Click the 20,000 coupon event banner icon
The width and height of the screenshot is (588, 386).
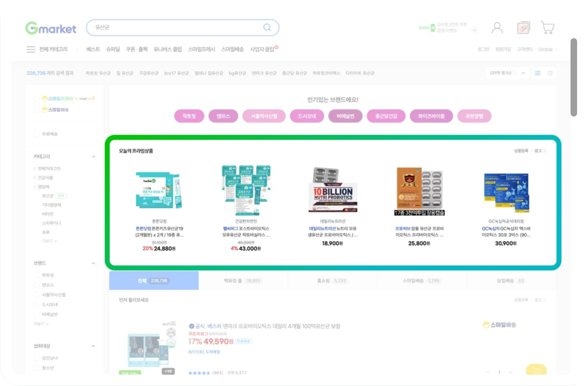[427, 28]
